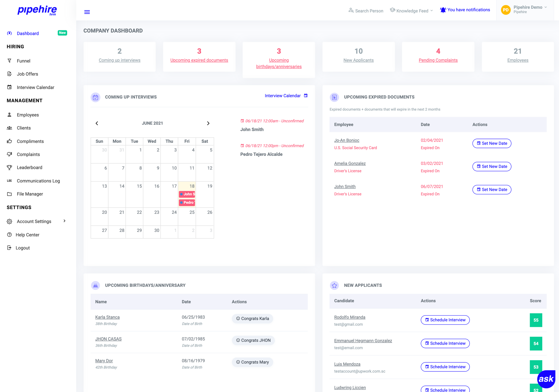This screenshot has height=392, width=559.
Task: Toggle the sidebar with the hamburger menu
Action: coord(87,12)
